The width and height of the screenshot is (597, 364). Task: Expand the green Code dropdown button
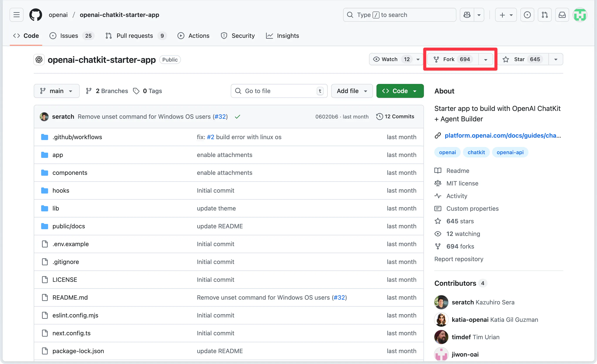click(400, 91)
